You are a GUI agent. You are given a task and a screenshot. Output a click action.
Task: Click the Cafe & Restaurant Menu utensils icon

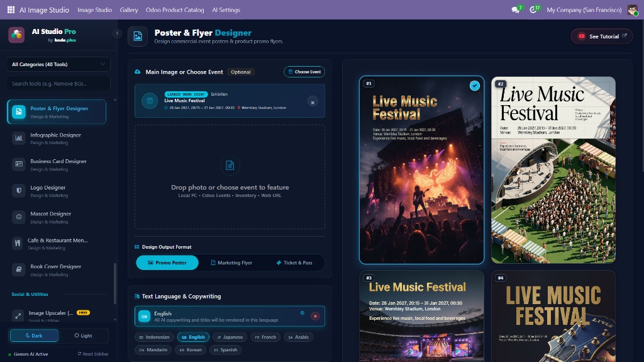[18, 244]
